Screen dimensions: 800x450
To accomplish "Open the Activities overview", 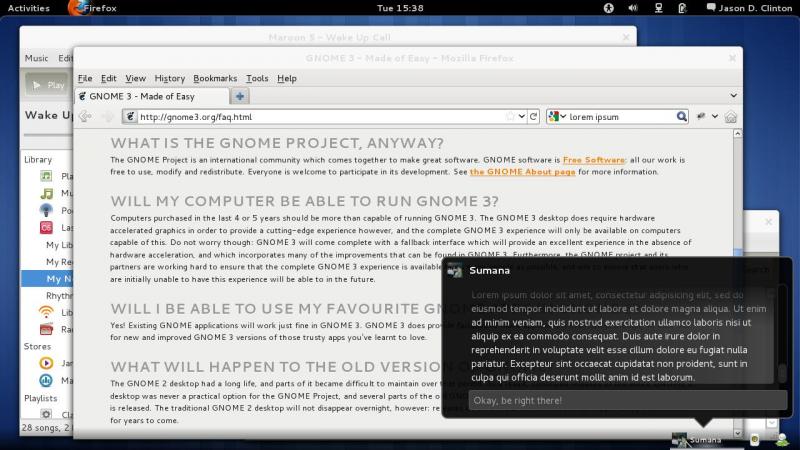I will [29, 8].
